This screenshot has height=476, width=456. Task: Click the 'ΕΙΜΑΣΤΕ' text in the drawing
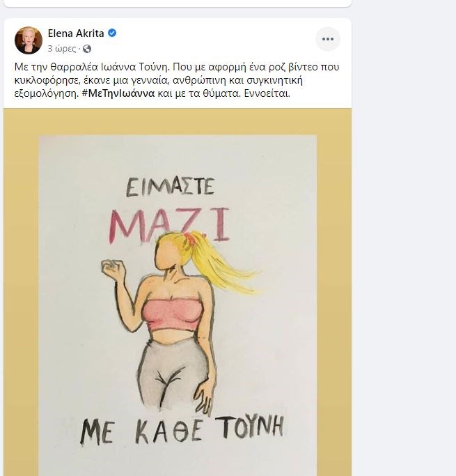click(x=170, y=187)
